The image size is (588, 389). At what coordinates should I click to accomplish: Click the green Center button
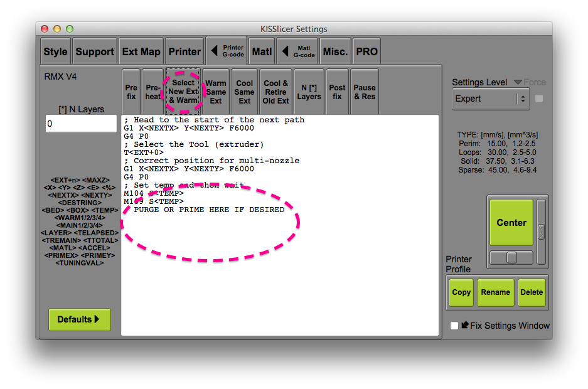[511, 223]
